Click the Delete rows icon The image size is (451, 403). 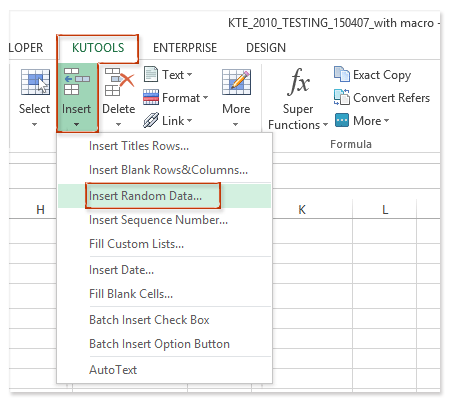tap(119, 82)
